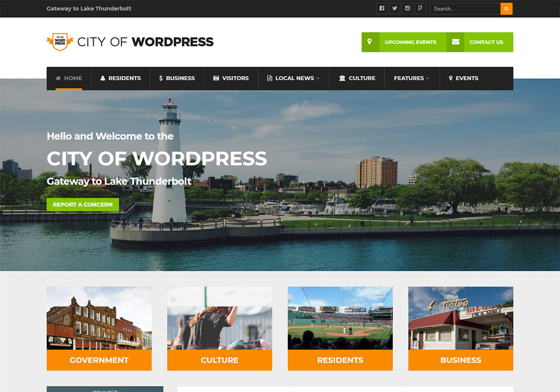The height and width of the screenshot is (392, 560).
Task: Click the dollar icon in Business menu
Action: (x=161, y=78)
